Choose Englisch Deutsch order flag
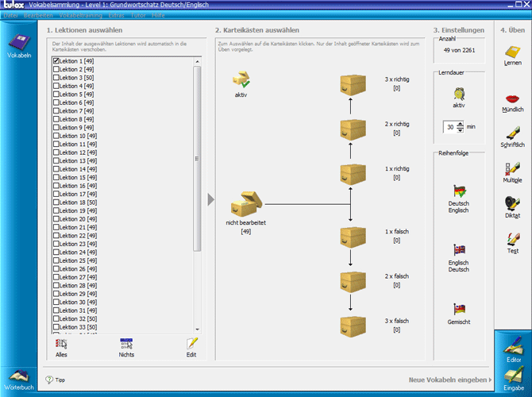 (460, 250)
